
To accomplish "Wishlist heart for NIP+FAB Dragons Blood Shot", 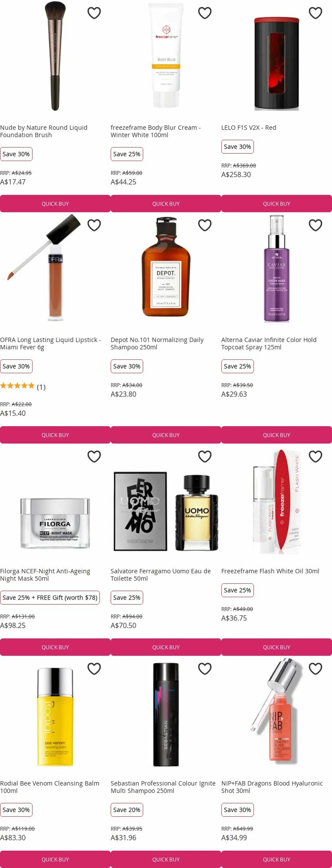I will 316,669.
